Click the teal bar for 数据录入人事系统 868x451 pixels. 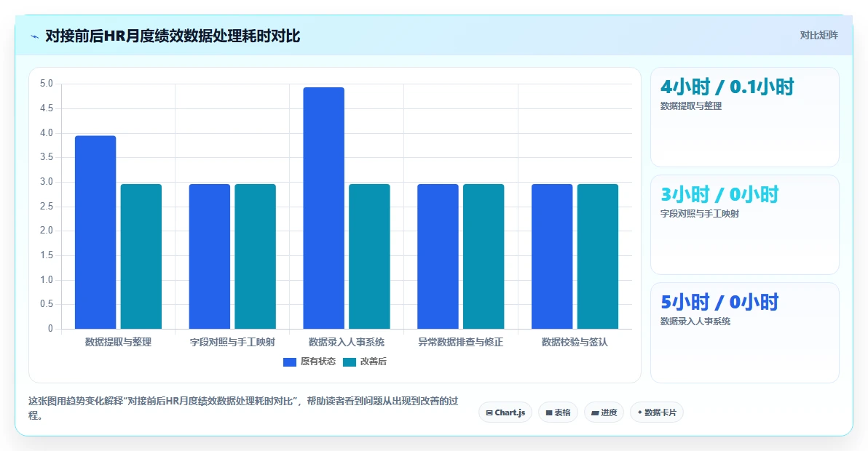369,257
